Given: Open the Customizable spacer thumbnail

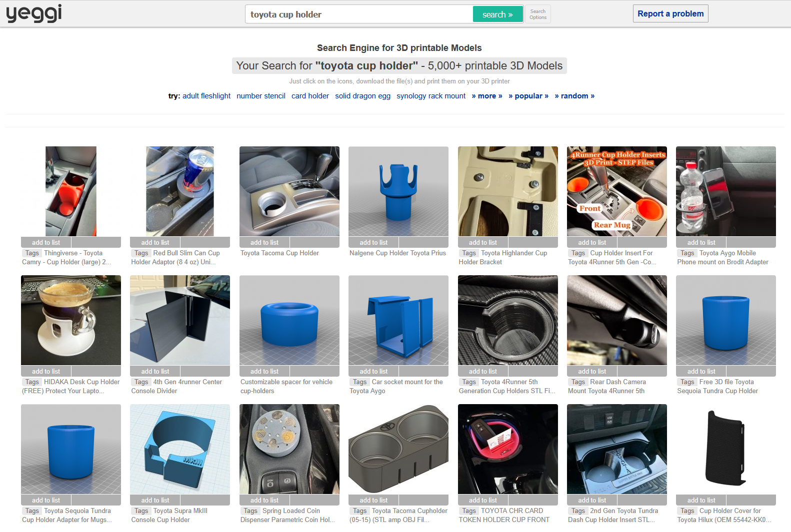Looking at the screenshot, I should point(289,320).
